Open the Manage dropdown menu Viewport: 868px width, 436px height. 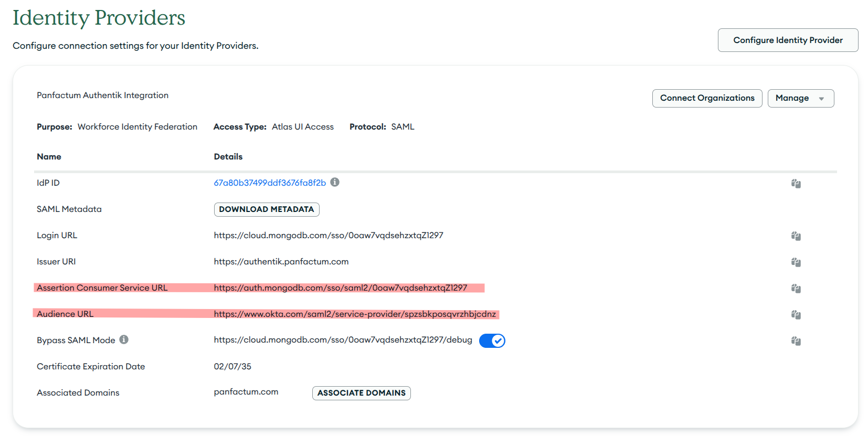coord(800,98)
